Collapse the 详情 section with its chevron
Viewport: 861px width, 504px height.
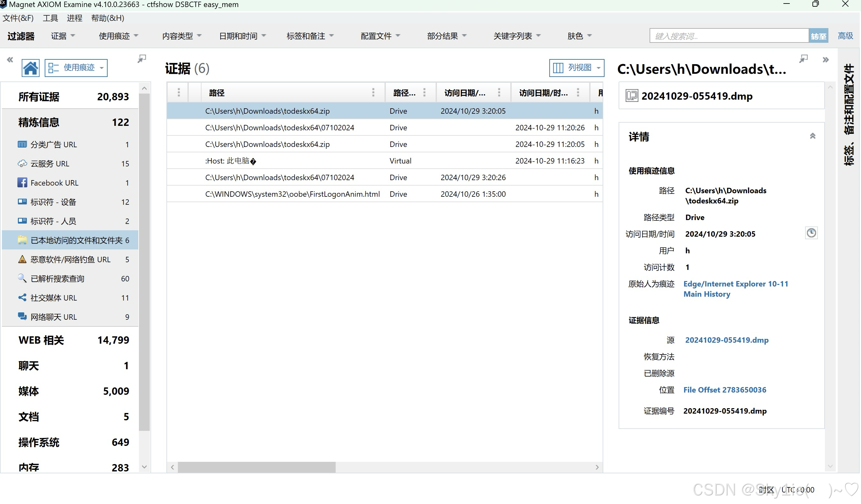[813, 136]
